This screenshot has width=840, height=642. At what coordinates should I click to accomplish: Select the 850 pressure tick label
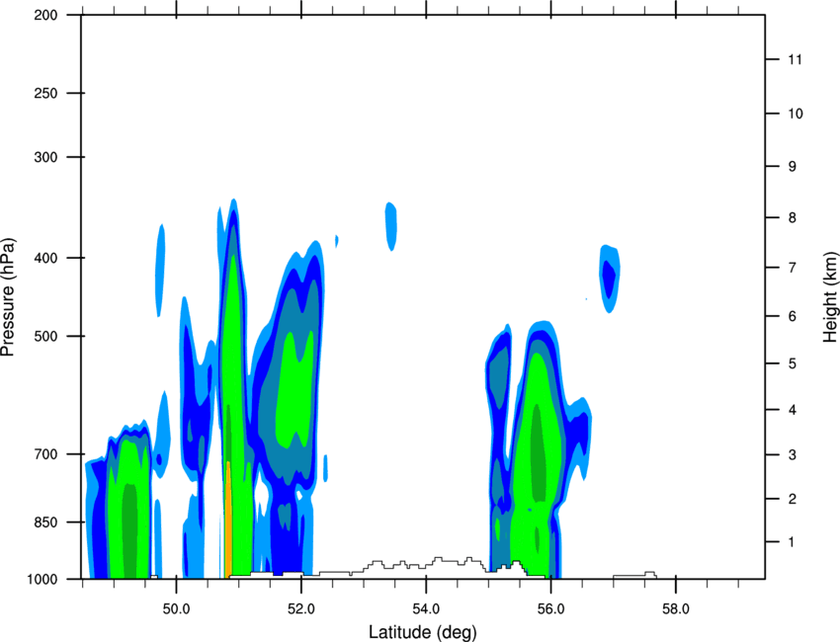click(46, 522)
